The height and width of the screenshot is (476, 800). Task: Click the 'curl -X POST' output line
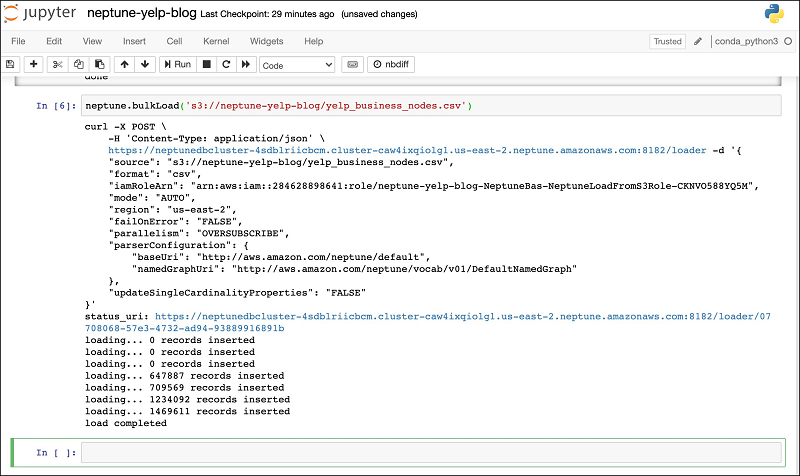pyautogui.click(x=126, y=127)
